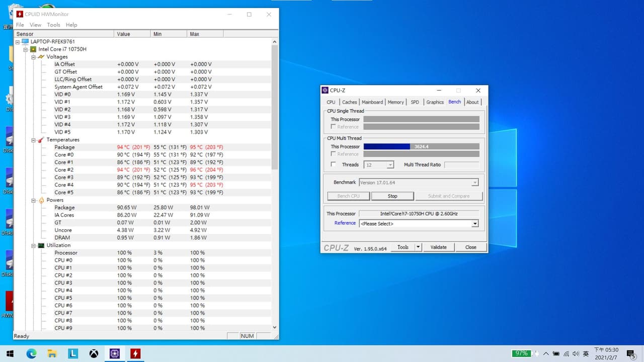Click the scrollbar down arrow in HWMonitor
This screenshot has width=644, height=362.
[274, 327]
